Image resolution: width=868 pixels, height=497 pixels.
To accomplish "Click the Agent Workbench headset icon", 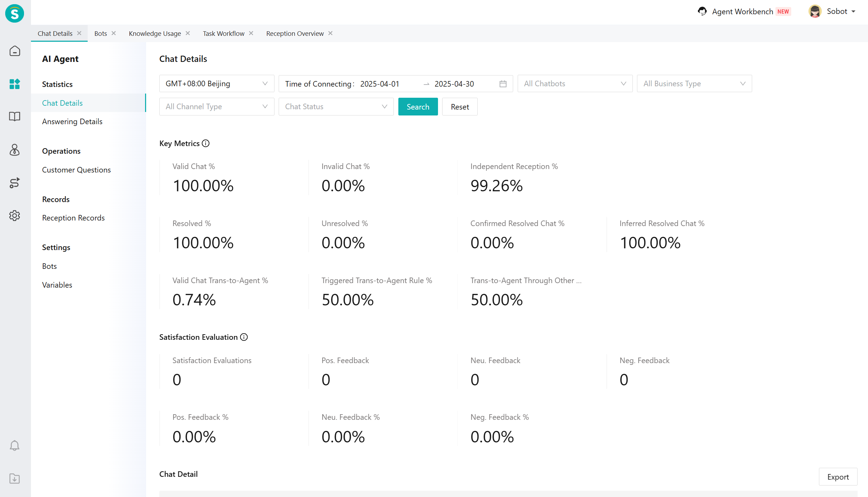I will [702, 11].
